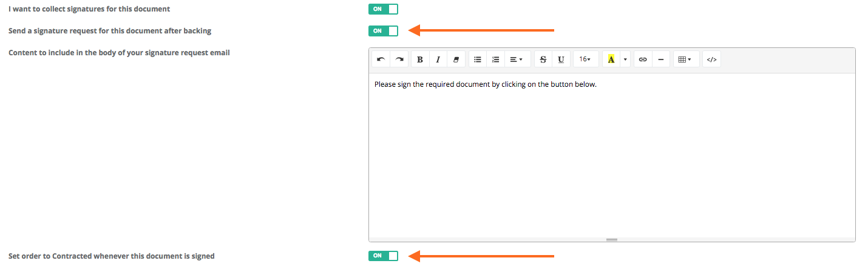Open the font size 16 dropdown
The image size is (868, 269).
(586, 60)
